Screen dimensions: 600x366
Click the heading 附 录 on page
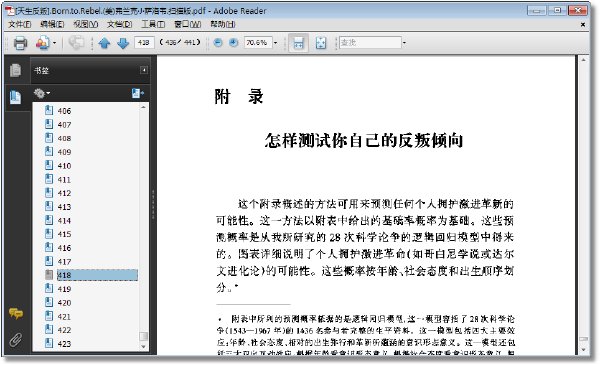pyautogui.click(x=239, y=96)
